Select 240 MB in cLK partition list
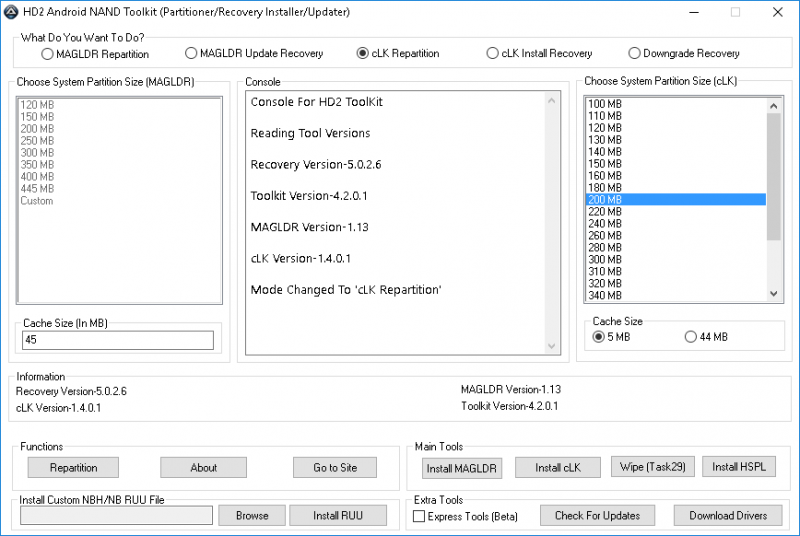 (x=676, y=224)
